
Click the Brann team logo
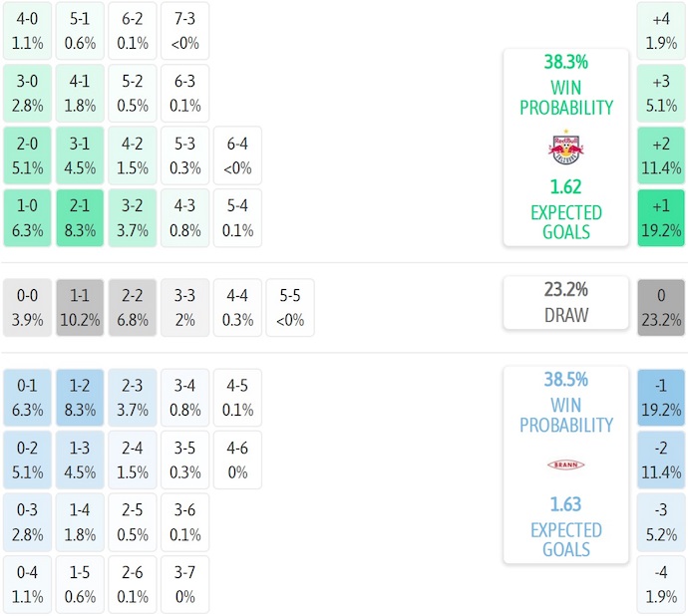pyautogui.click(x=565, y=464)
